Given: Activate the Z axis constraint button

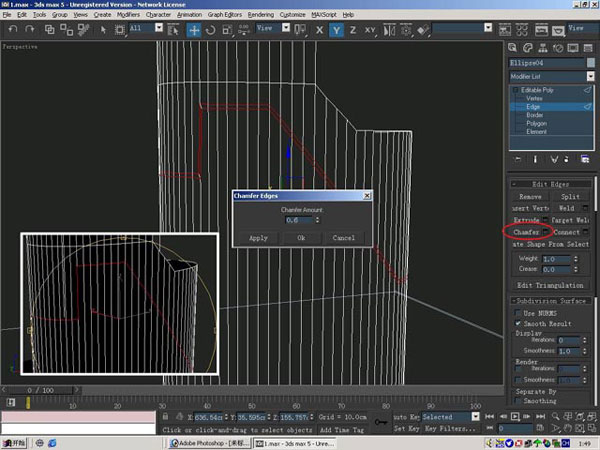Looking at the screenshot, I should 355,30.
